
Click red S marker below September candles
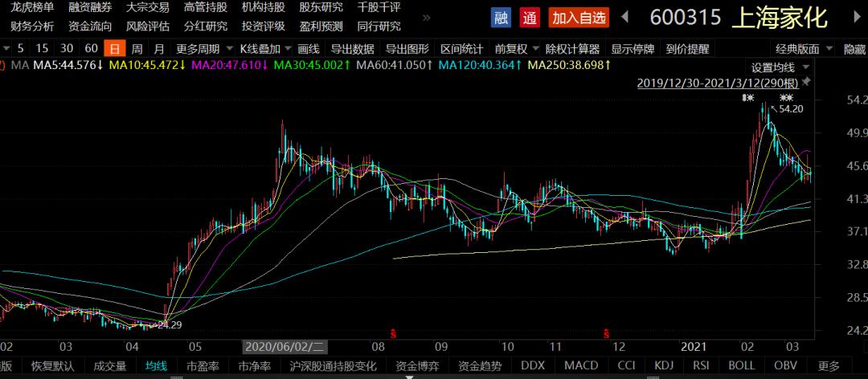(393, 333)
